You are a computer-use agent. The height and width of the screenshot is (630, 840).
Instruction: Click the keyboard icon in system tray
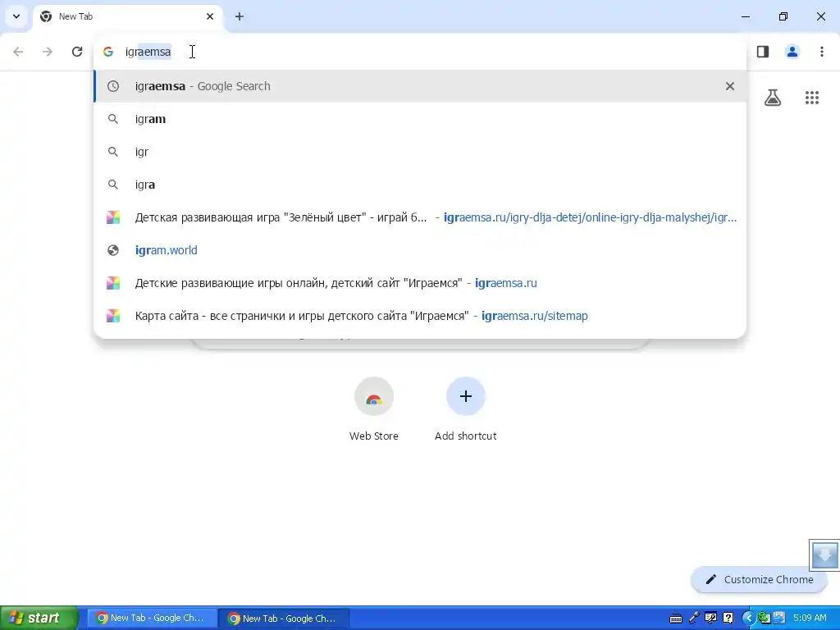[676, 619]
